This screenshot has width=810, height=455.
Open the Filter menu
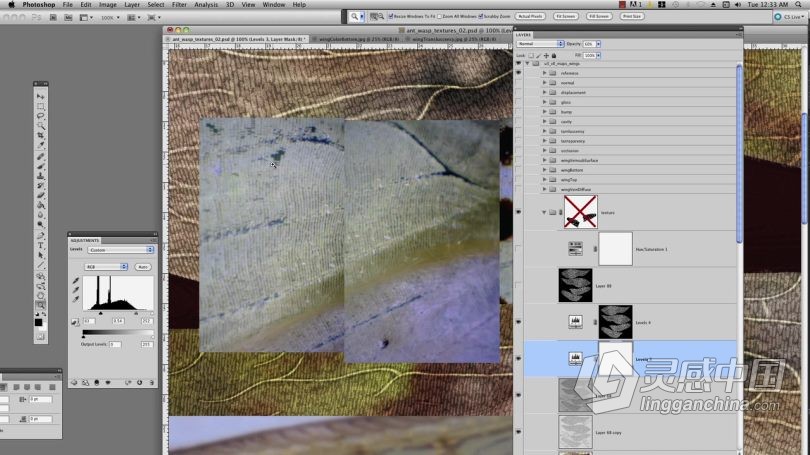click(x=179, y=5)
